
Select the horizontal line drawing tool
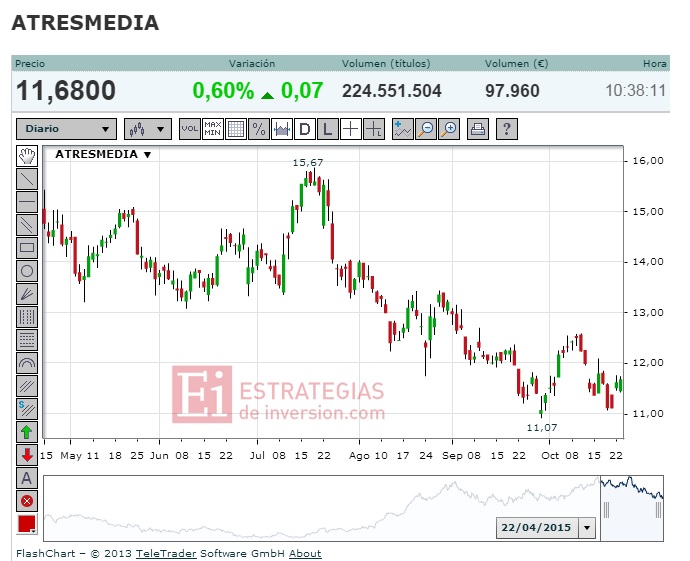27,202
